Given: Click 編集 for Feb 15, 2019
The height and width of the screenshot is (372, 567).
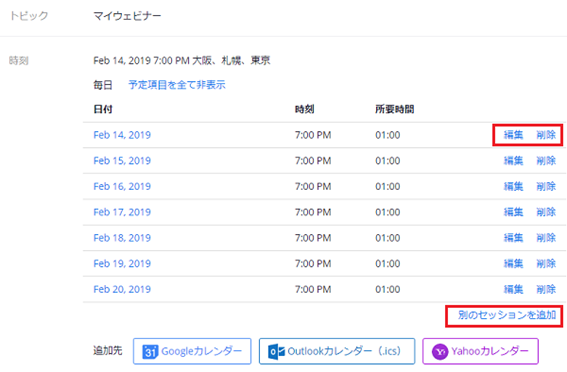Looking at the screenshot, I should (x=513, y=161).
